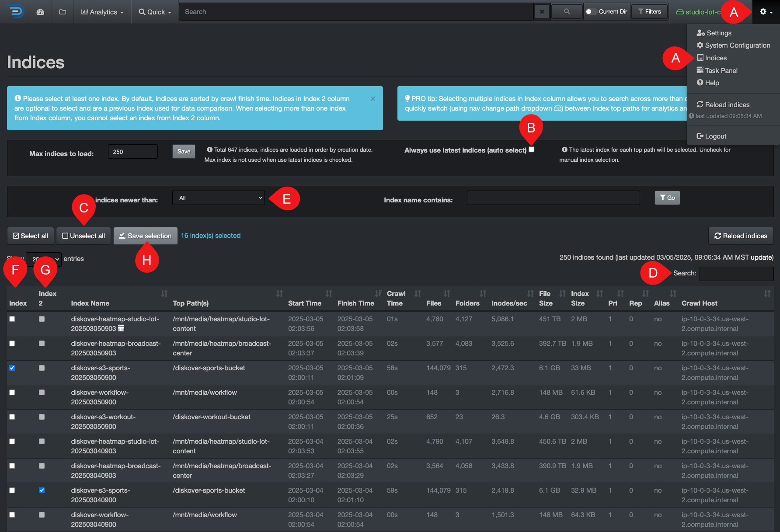Open the indices newer than dropdown
Image resolution: width=780 pixels, height=532 pixels.
coord(219,198)
